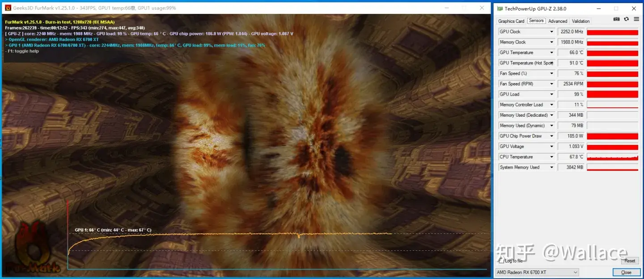Screen dimensions: 644x279
Task: Open the Advanced tab
Action: 558,21
